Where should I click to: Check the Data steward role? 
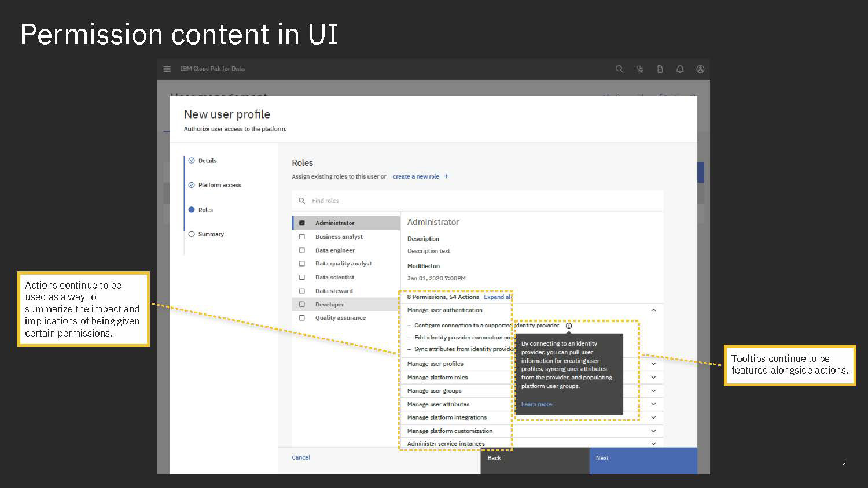(x=301, y=291)
